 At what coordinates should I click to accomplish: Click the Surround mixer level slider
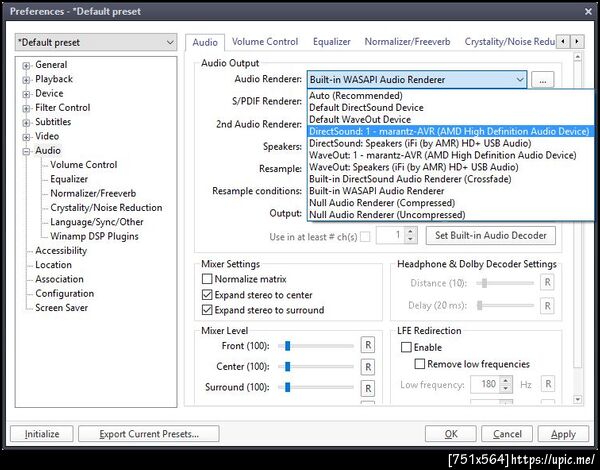pyautogui.click(x=316, y=387)
